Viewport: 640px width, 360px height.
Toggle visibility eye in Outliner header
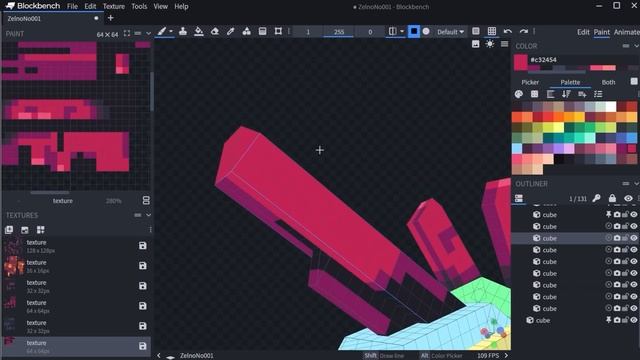point(628,198)
